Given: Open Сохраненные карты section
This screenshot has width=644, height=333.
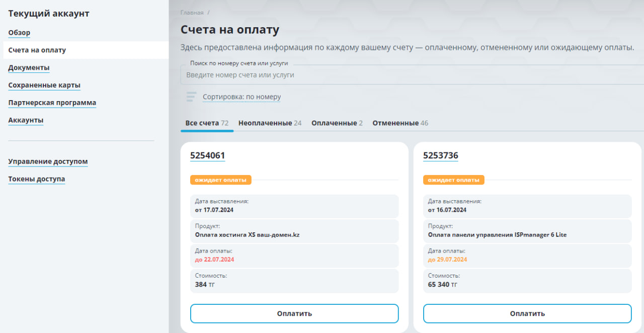Looking at the screenshot, I should tap(44, 86).
